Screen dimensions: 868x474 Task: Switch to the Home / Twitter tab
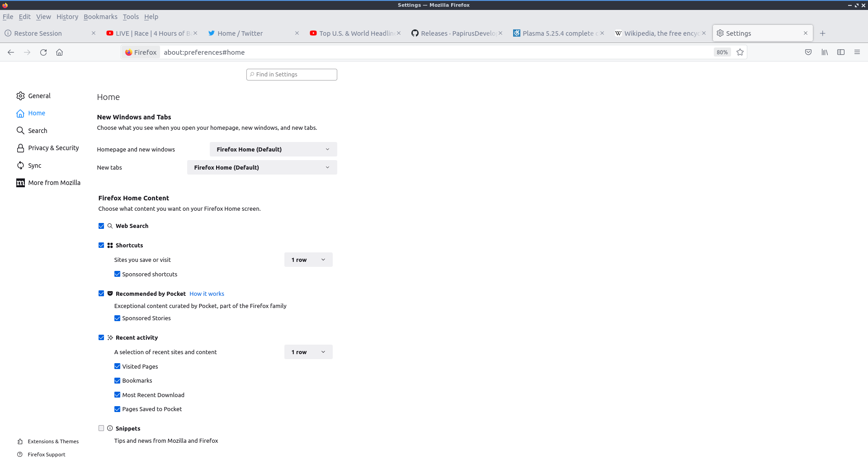pyautogui.click(x=240, y=33)
